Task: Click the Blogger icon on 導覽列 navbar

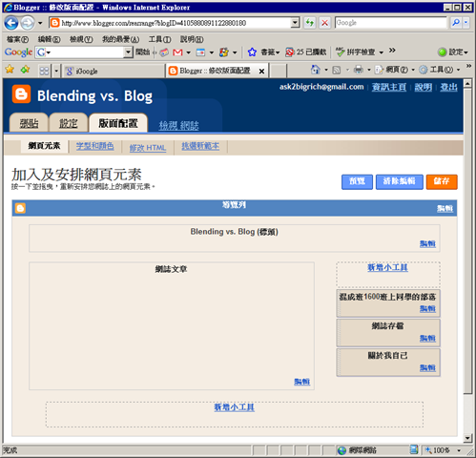Action: pyautogui.click(x=20, y=208)
